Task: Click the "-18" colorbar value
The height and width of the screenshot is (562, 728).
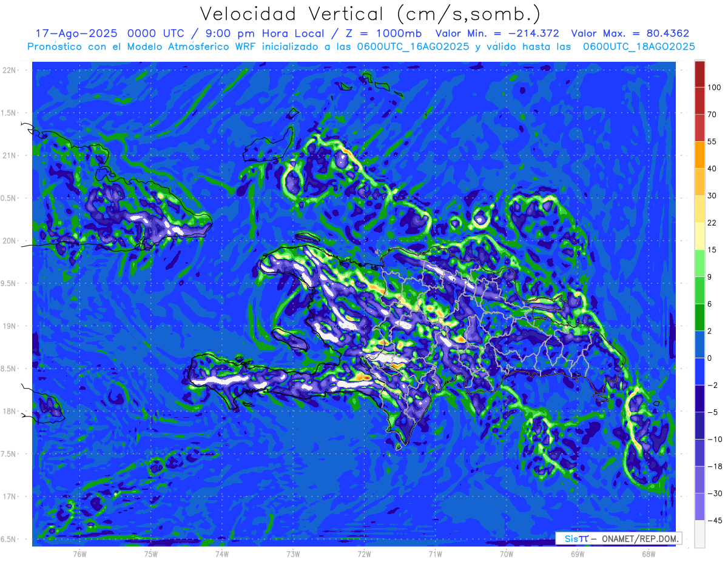Action: 714,466
